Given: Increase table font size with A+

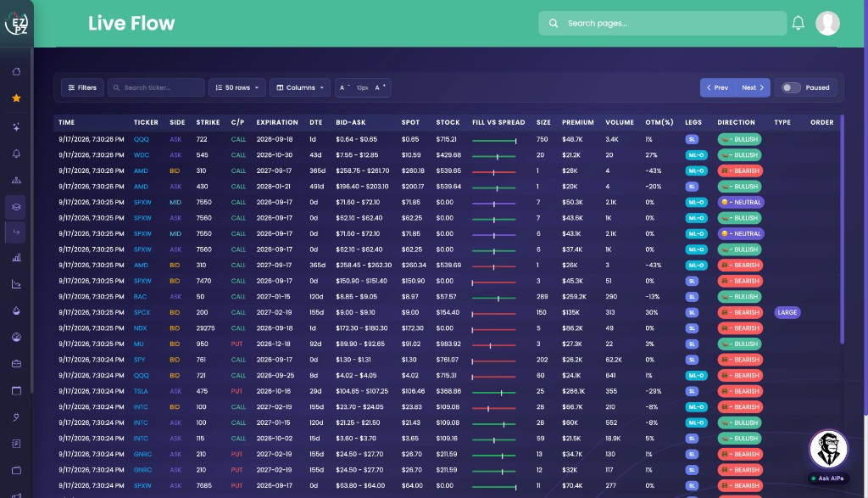Looking at the screenshot, I should coord(381,87).
